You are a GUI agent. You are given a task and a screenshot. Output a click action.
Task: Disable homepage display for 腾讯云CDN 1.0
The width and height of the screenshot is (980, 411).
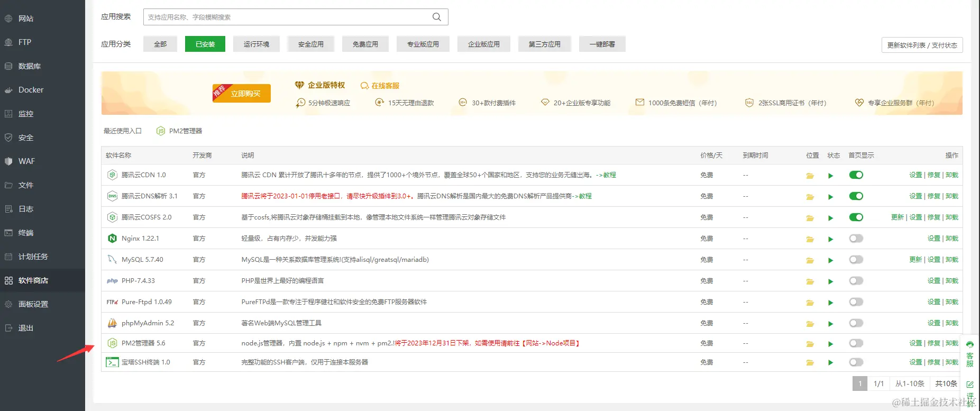[x=856, y=175]
